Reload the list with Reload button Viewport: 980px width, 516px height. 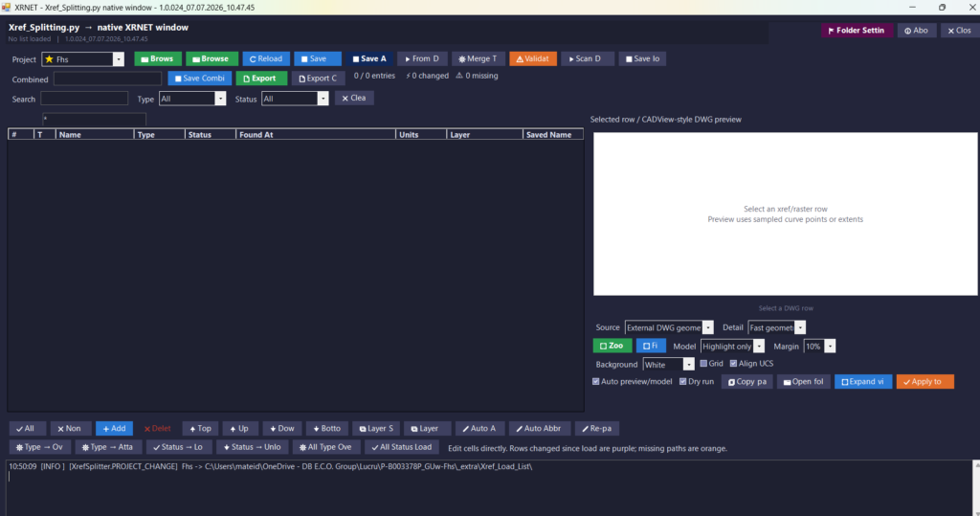pyautogui.click(x=266, y=58)
